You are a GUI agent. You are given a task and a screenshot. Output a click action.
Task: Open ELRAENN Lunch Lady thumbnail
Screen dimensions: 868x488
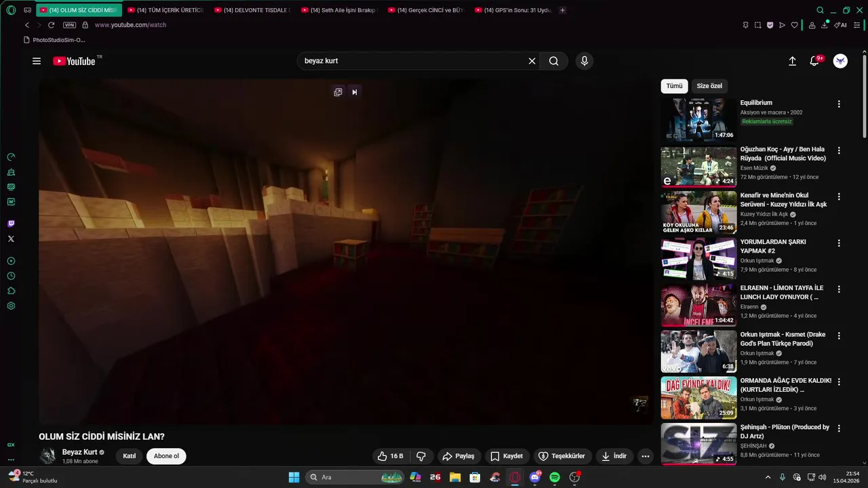point(698,305)
